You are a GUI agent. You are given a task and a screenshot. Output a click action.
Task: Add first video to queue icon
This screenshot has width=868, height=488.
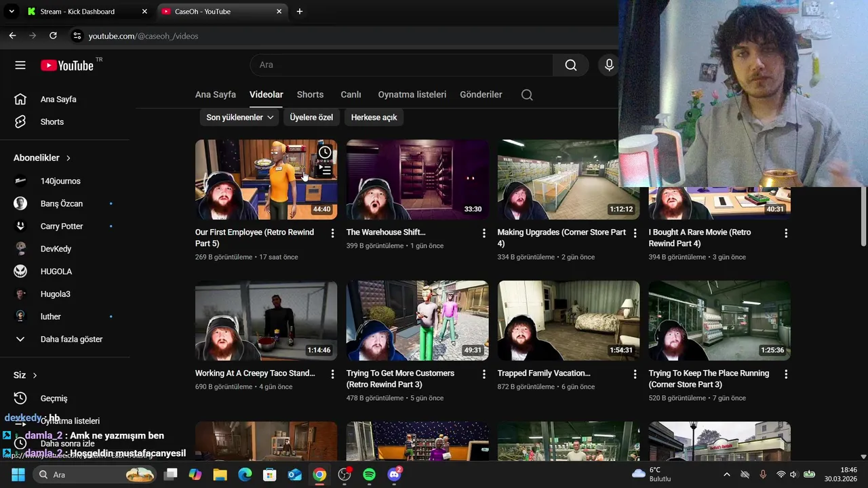click(325, 169)
